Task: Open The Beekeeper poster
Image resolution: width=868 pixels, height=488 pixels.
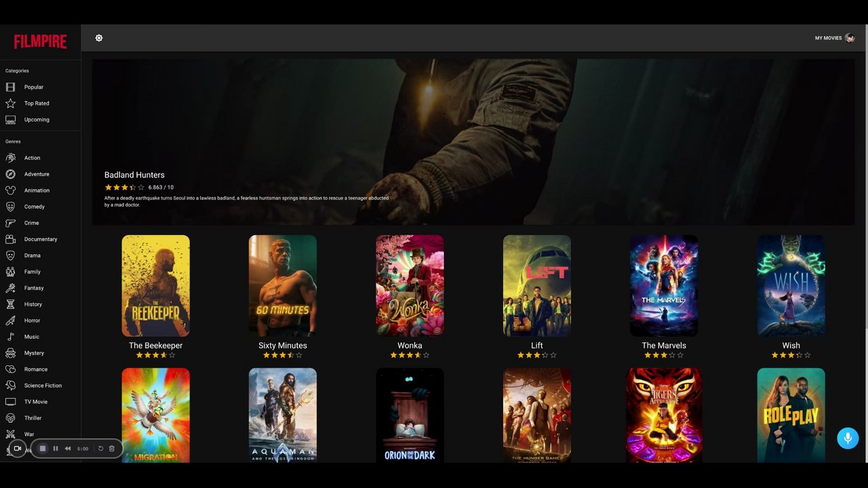Action: coord(156,286)
